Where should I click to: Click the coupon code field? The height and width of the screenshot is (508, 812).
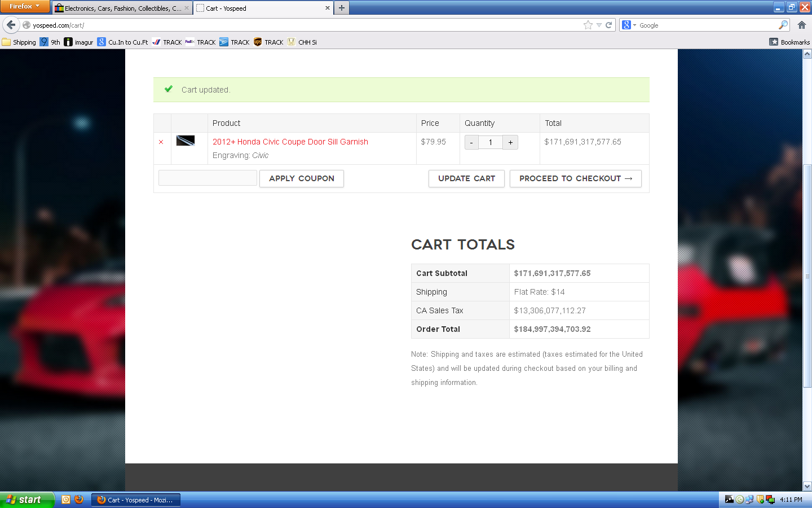tap(208, 178)
